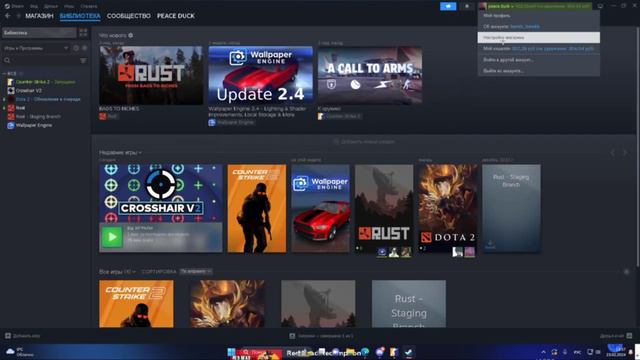Open Counter-Strike 2 cover in All games
Screen dimensions: 640x360
[x=136, y=304]
